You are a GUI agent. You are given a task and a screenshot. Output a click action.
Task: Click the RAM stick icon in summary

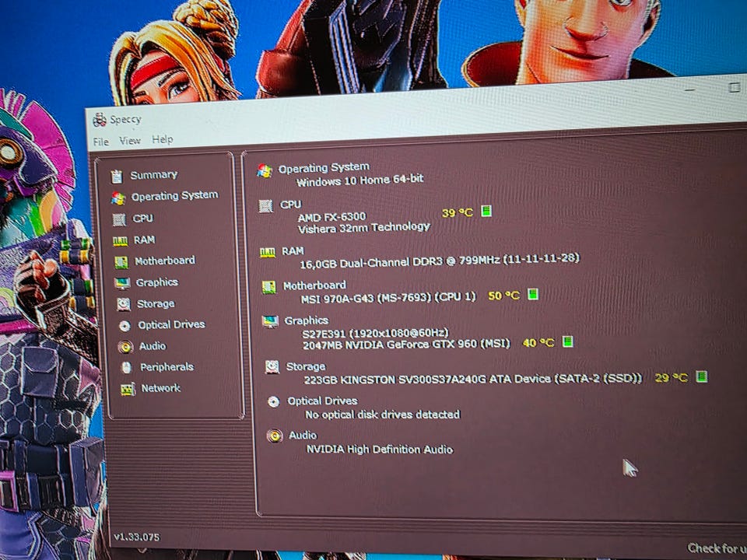[x=267, y=252]
